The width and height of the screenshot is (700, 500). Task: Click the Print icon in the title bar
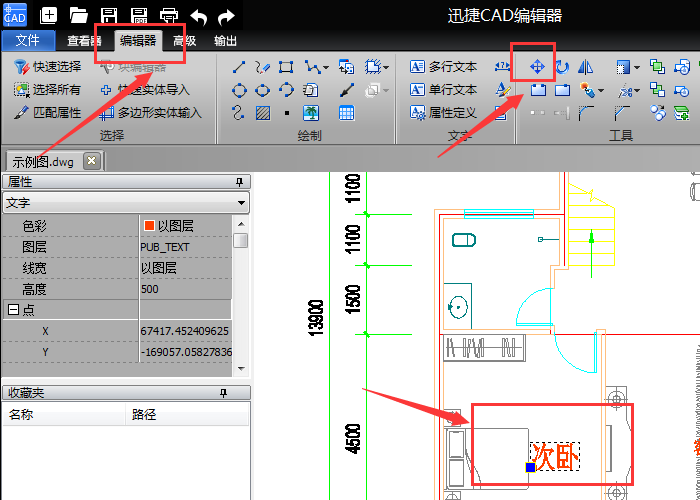(169, 15)
